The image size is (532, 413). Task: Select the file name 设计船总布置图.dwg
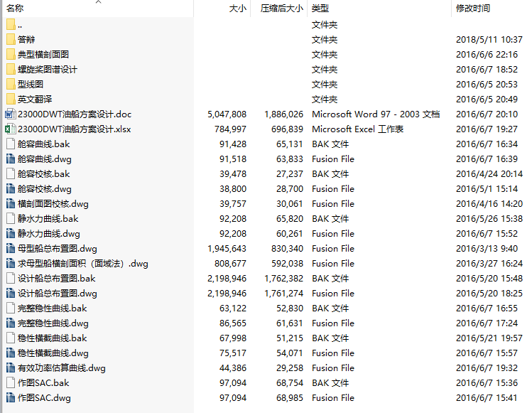click(58, 294)
